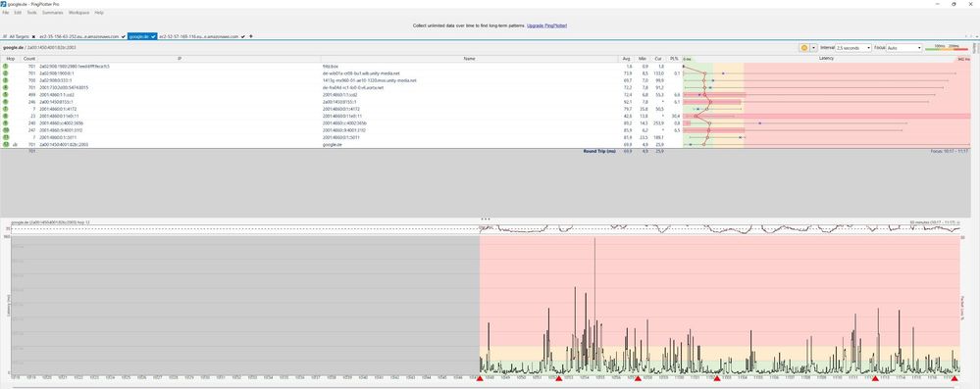Click the Focus 10:17 - 11:17 status text
This screenshot has height=389, width=980.
(950, 151)
